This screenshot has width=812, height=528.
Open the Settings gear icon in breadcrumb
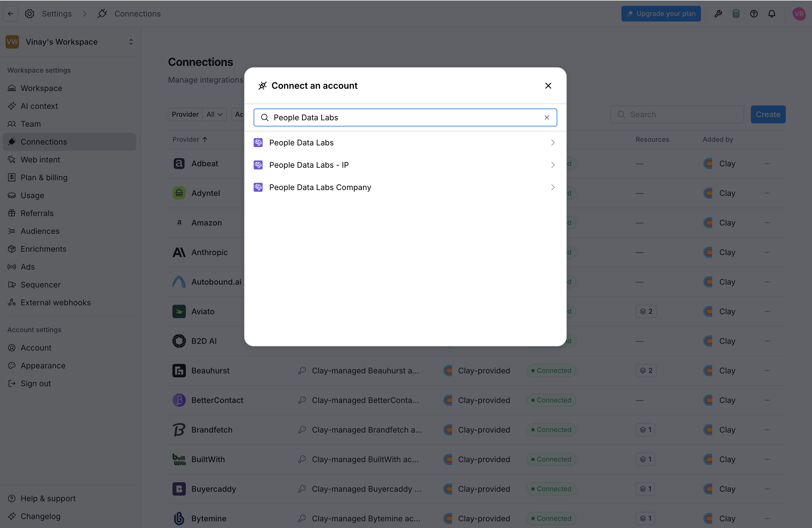point(30,14)
